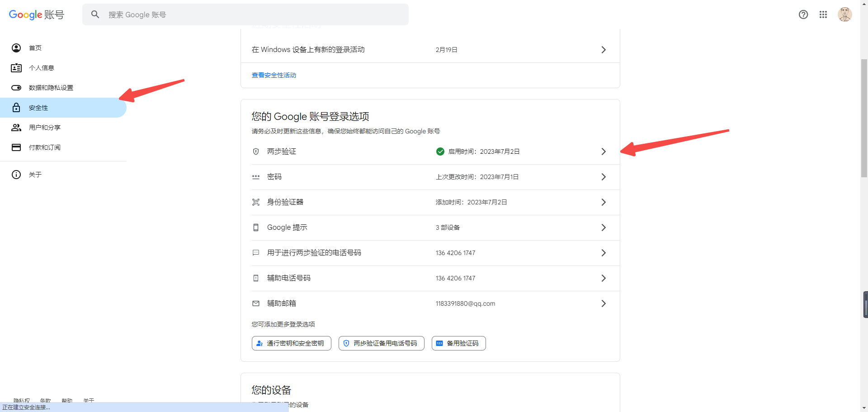Click the scrollbar down arrow
This screenshot has height=412, width=868.
(x=864, y=408)
